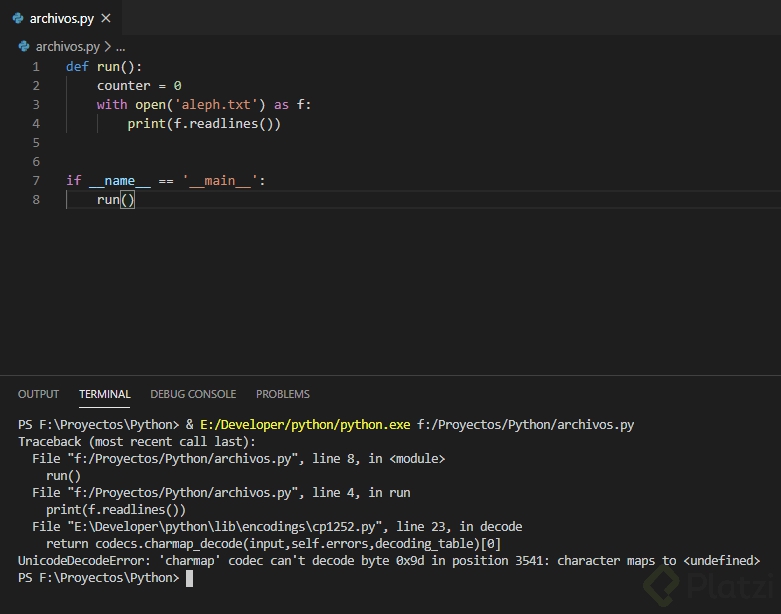This screenshot has height=614, width=781.
Task: Switch to the OUTPUT panel tab
Action: pyautogui.click(x=38, y=394)
